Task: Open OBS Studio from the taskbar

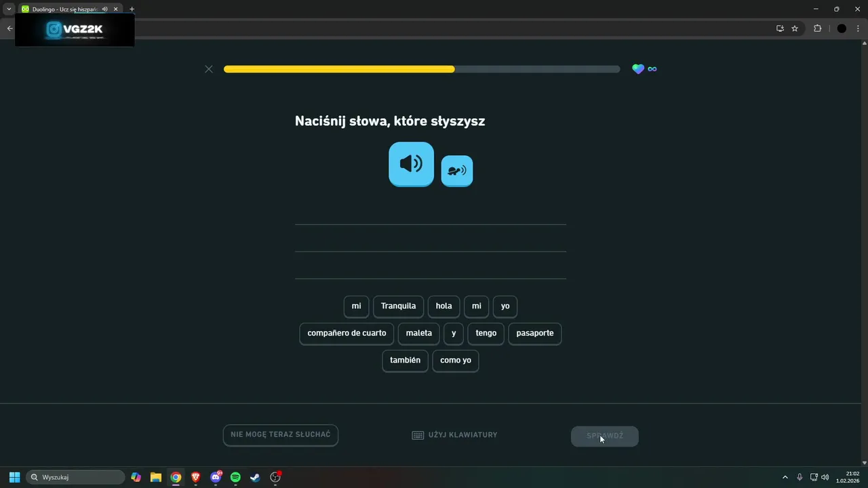Action: (275, 477)
